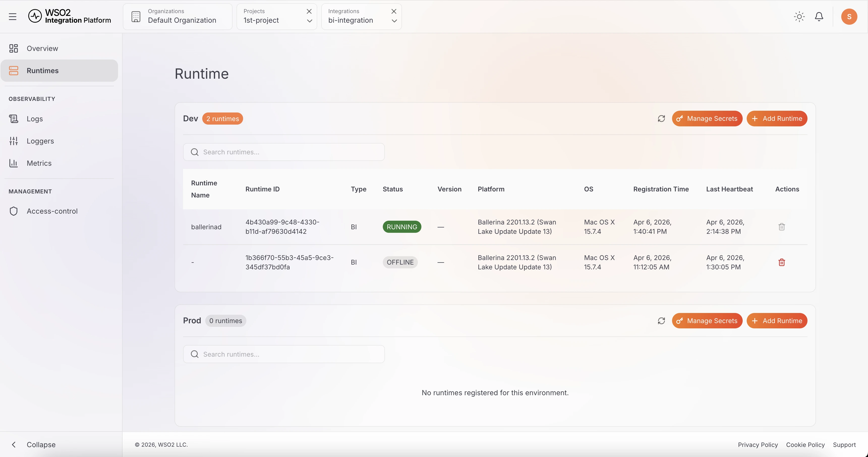Image resolution: width=868 pixels, height=457 pixels.
Task: Expand the Integrations bi-integration dropdown
Action: pos(394,21)
